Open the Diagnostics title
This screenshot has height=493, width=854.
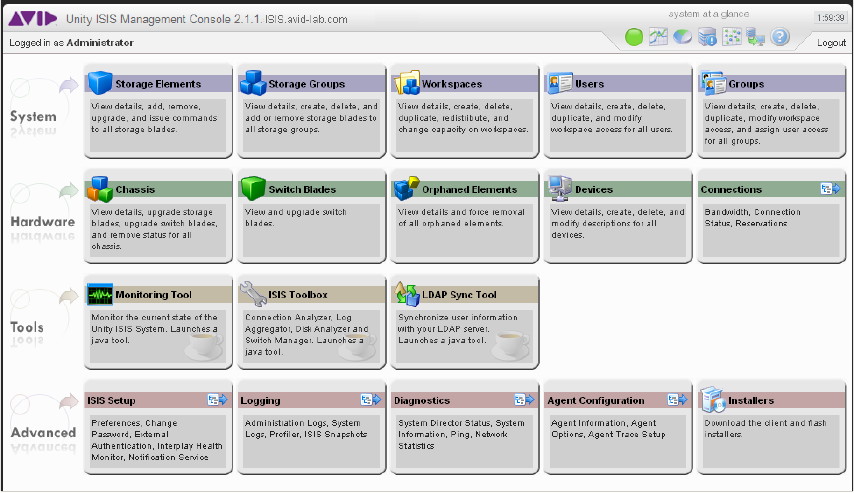pyautogui.click(x=422, y=400)
